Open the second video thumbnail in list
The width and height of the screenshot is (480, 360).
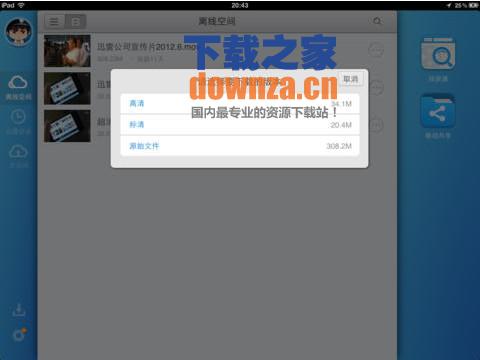[67, 88]
